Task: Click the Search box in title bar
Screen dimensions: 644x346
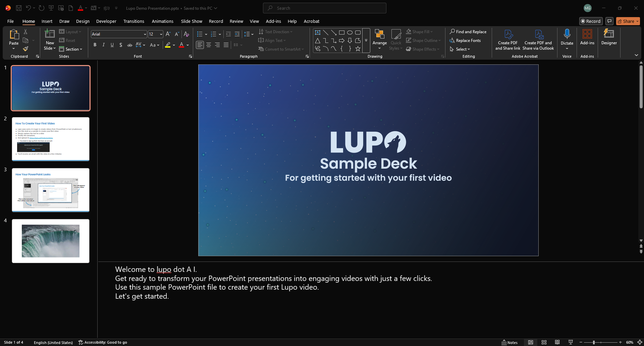Action: pos(324,8)
